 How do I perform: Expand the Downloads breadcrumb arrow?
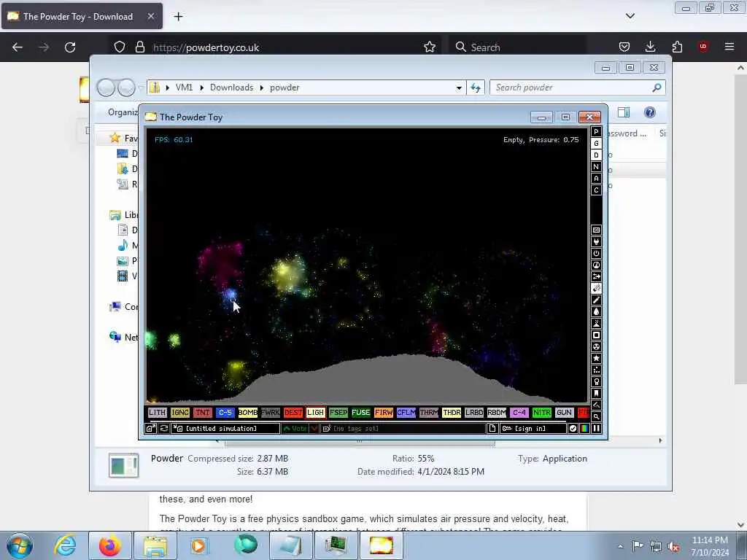[x=262, y=87]
